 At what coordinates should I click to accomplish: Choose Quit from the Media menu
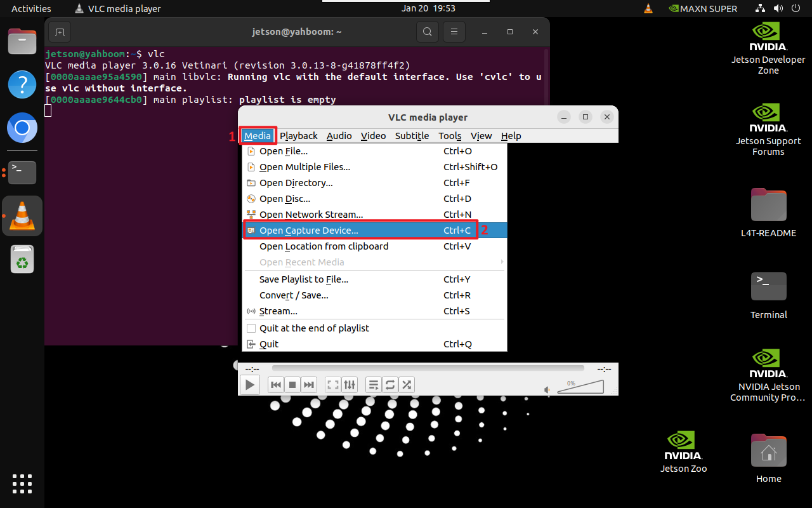click(x=374, y=344)
